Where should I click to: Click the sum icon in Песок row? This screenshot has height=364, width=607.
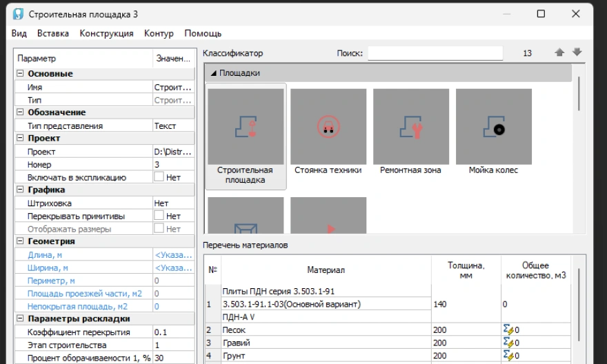coord(509,330)
